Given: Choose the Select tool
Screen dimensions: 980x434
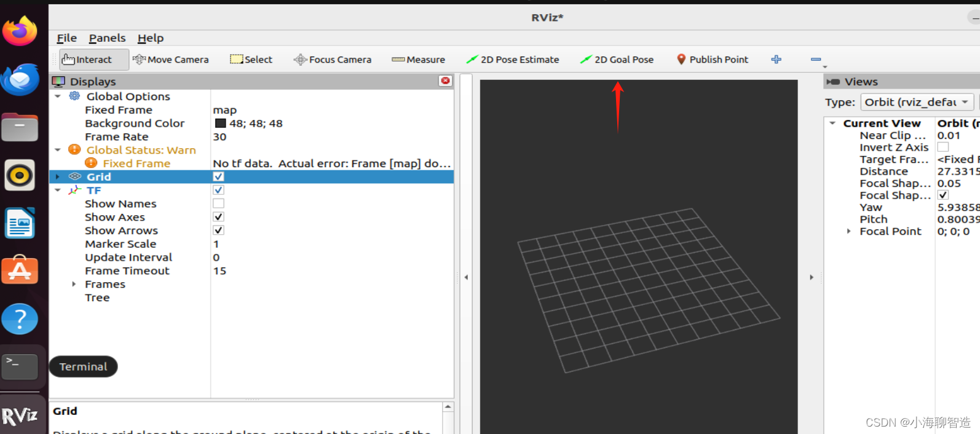Looking at the screenshot, I should (251, 60).
